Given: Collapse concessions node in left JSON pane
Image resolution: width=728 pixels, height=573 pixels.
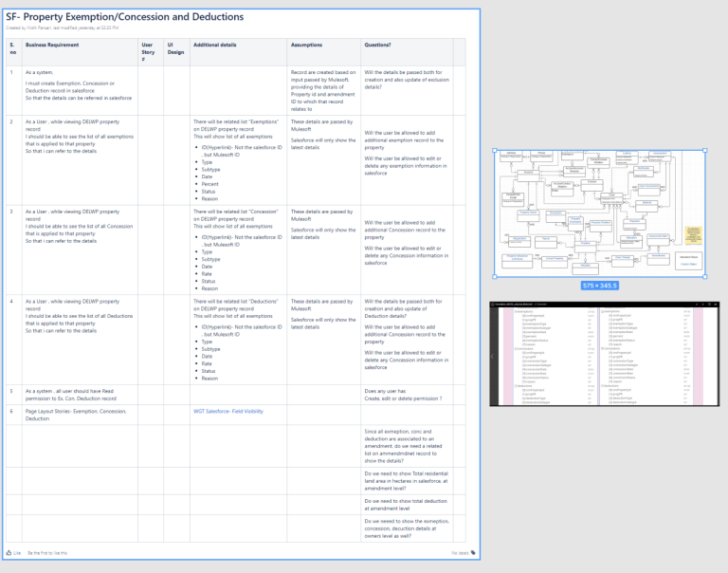Looking at the screenshot, I should pyautogui.click(x=516, y=348).
